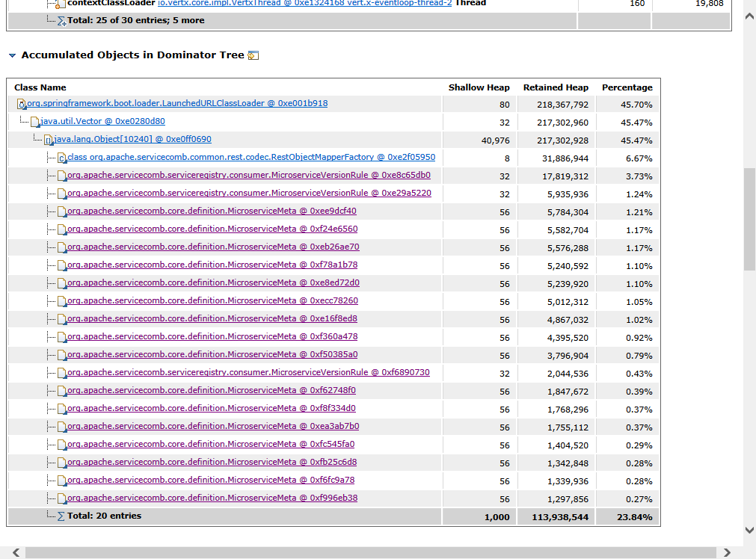Viewport: 756px width, 559px height.
Task: Click horizontal scrollbar right arrow
Action: point(727,552)
